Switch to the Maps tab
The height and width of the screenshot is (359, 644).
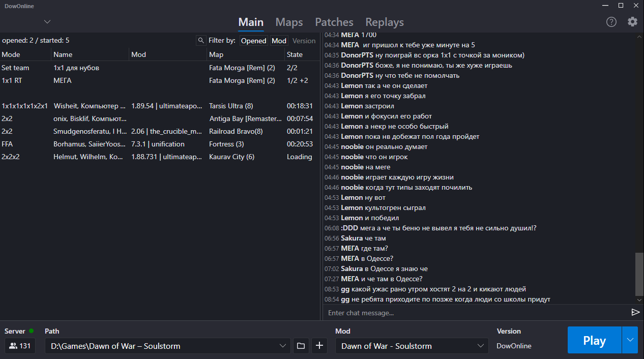[289, 22]
